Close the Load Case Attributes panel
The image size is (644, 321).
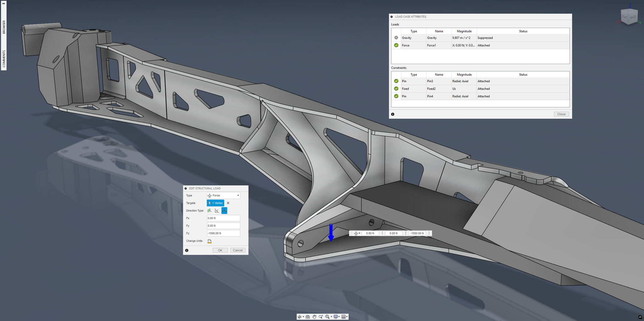(561, 114)
